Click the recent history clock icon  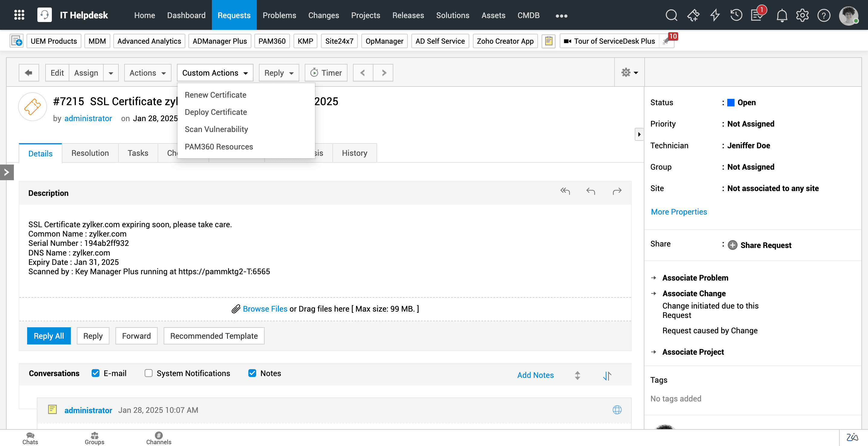point(736,15)
